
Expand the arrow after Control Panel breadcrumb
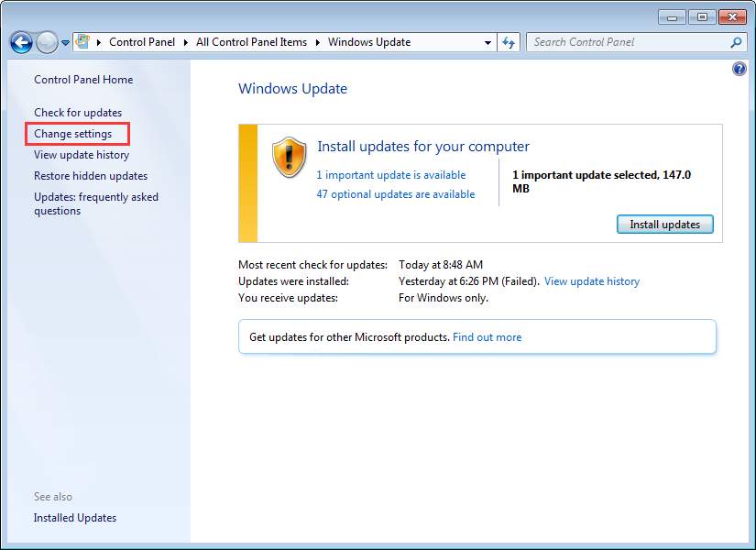pos(186,42)
